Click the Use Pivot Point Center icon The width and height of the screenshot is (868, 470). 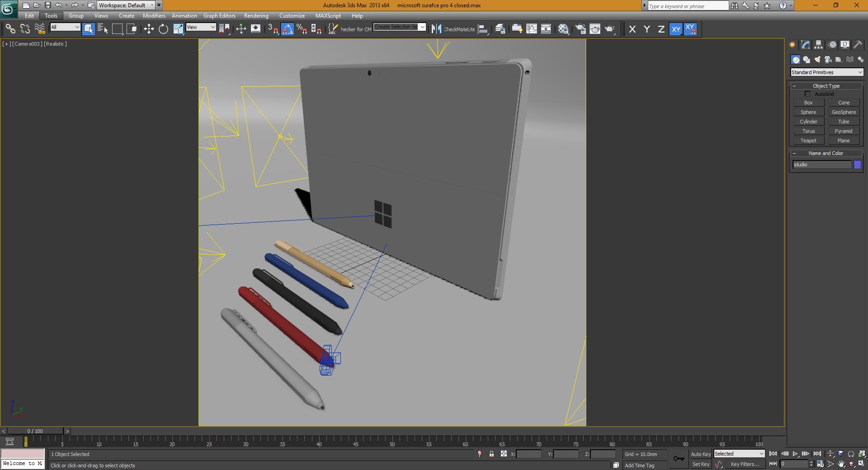[x=224, y=29]
